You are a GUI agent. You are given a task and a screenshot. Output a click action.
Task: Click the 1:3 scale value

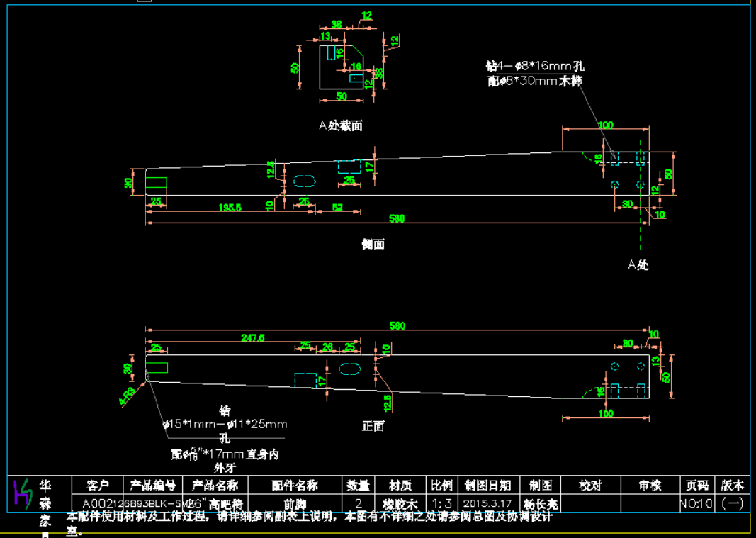pyautogui.click(x=441, y=503)
